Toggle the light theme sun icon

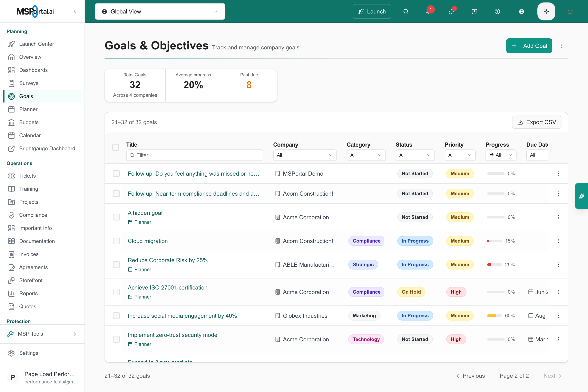click(x=546, y=11)
